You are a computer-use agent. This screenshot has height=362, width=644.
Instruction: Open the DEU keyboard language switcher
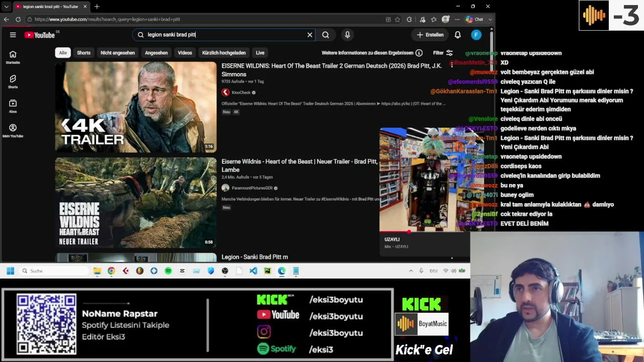(433, 271)
